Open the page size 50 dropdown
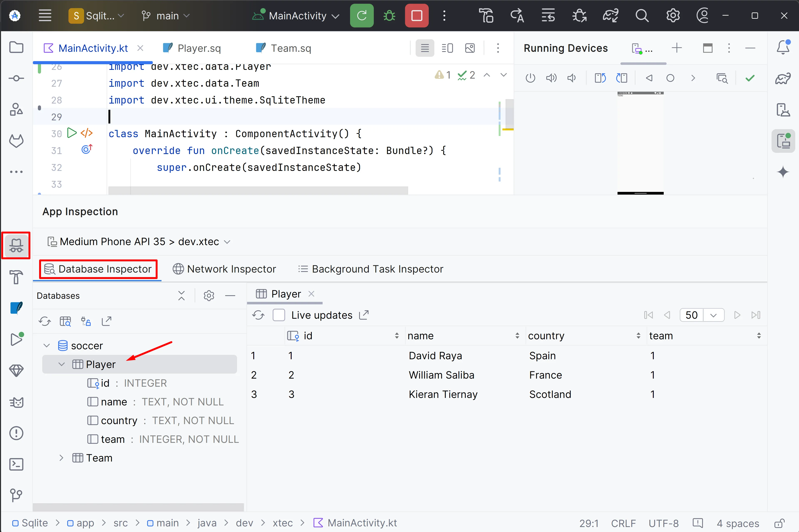Image resolution: width=799 pixels, height=532 pixels. 713,315
